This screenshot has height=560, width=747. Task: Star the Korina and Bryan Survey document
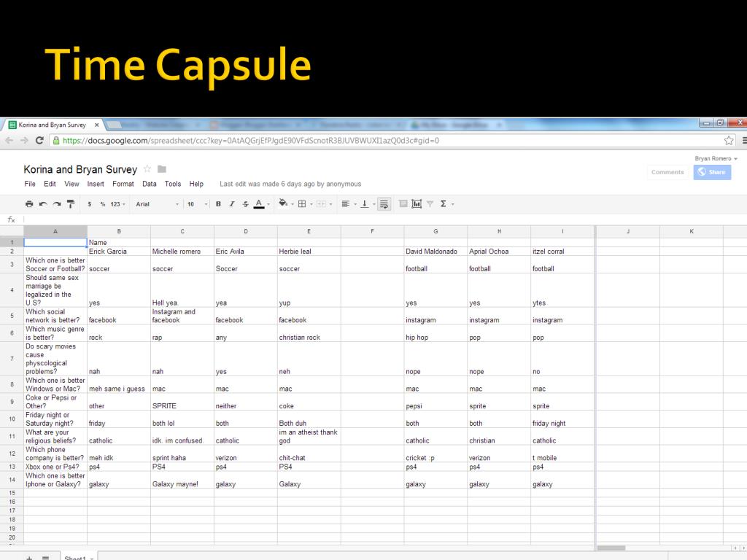tap(147, 169)
